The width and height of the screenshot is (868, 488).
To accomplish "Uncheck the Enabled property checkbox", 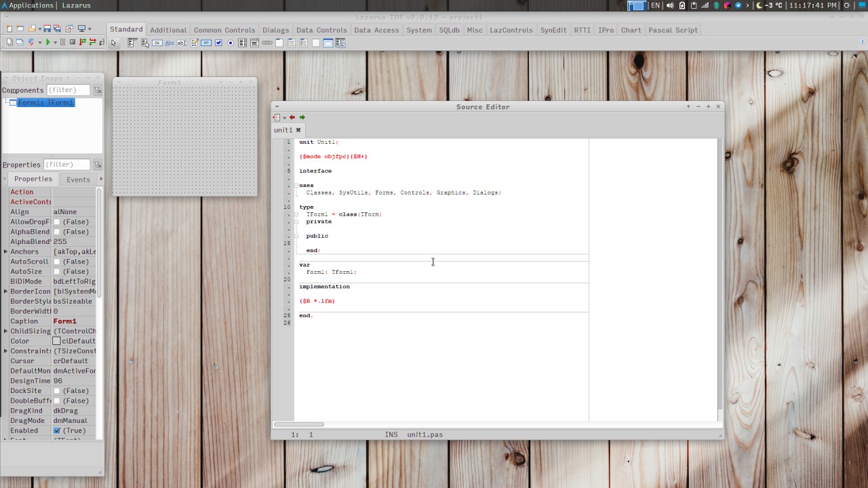I will coord(57,431).
